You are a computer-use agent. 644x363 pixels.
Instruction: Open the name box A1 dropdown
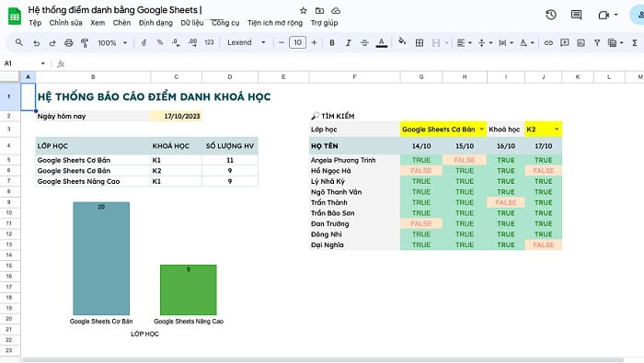click(42, 63)
